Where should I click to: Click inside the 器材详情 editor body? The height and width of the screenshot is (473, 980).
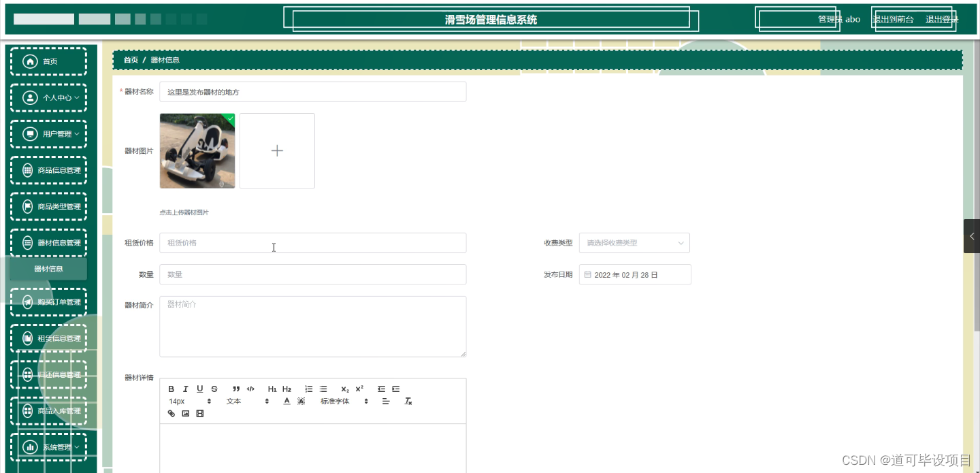click(x=313, y=448)
